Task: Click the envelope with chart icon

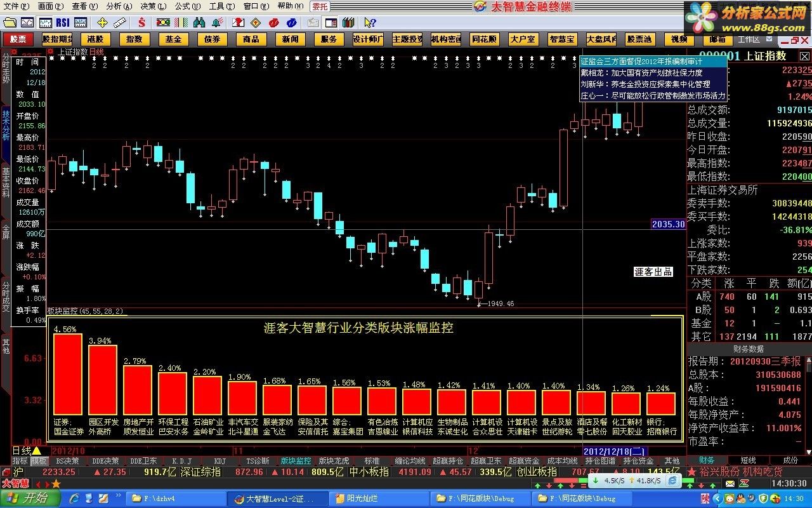Action: click(x=238, y=22)
